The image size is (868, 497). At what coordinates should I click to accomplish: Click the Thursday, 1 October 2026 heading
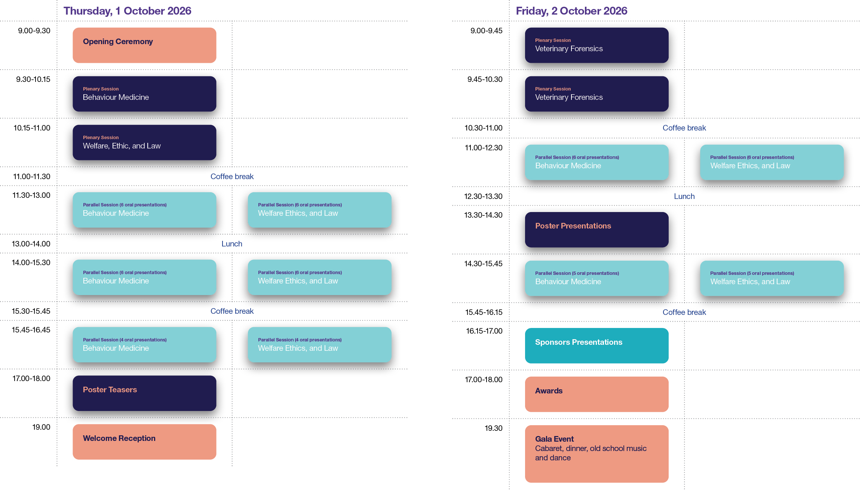(127, 11)
